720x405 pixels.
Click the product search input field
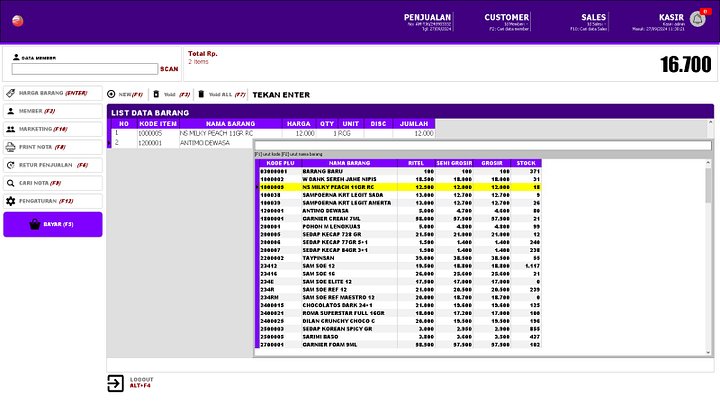(483, 146)
